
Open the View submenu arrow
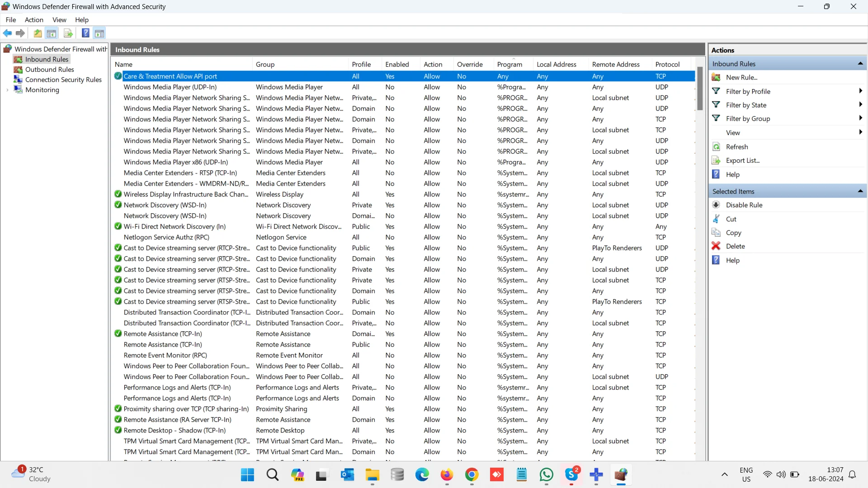860,132
